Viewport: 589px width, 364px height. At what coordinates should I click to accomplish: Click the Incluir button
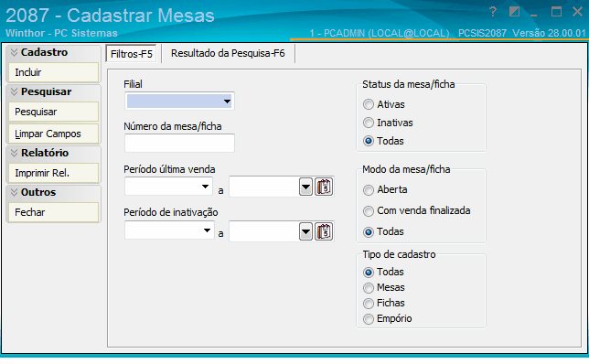[54, 72]
